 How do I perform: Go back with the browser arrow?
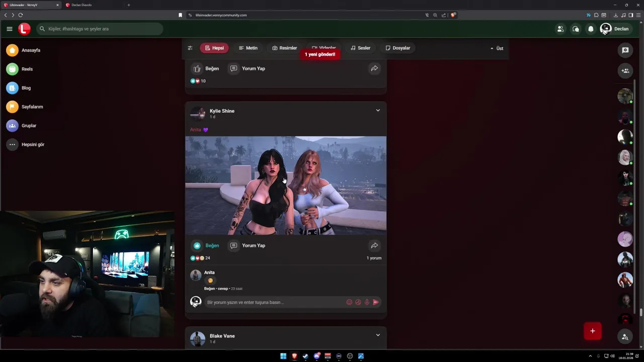(x=6, y=15)
